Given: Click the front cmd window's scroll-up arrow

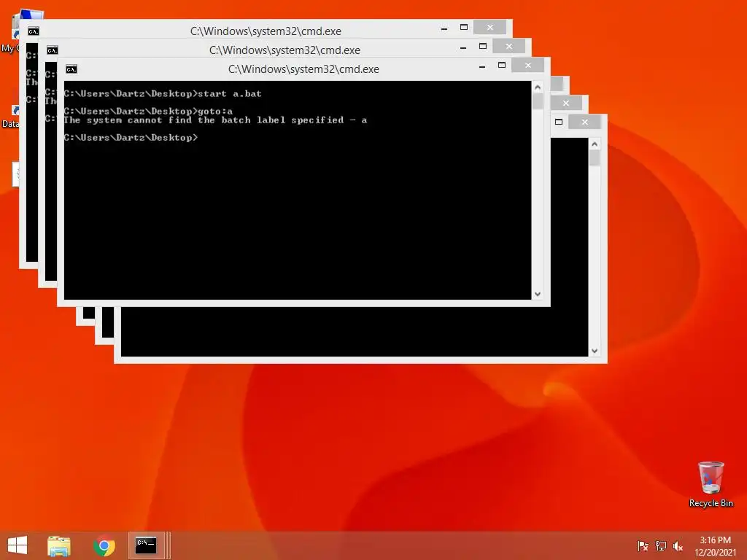Looking at the screenshot, I should pos(538,87).
